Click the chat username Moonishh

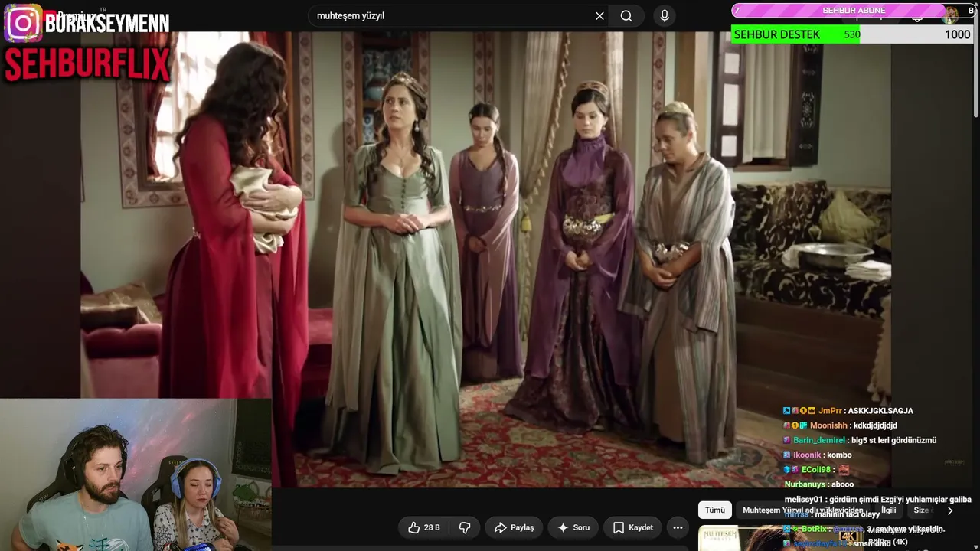[x=829, y=425]
